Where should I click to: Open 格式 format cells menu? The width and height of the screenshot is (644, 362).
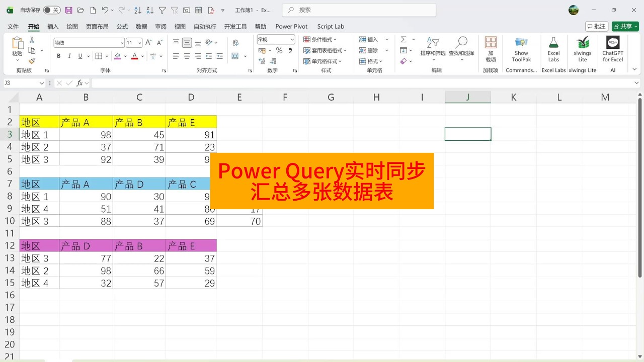(371, 61)
